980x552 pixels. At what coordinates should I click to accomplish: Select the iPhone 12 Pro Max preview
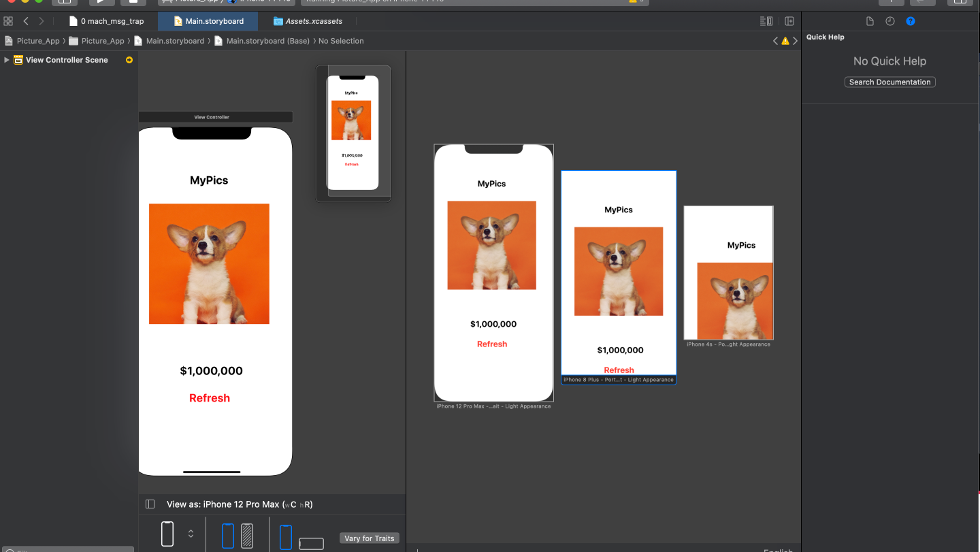493,273
